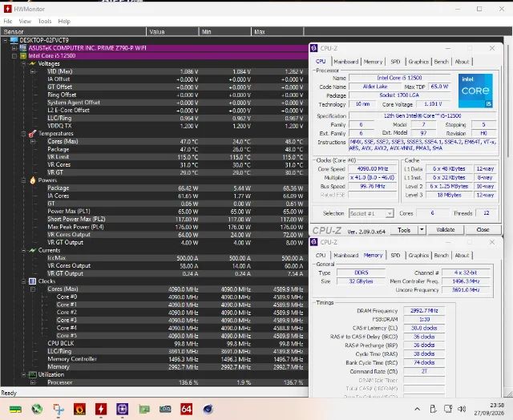Collapse Cores (Max) under Clocks

33,289
